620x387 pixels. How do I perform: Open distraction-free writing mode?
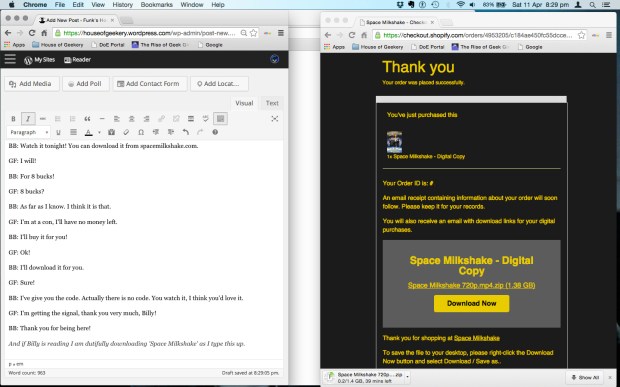[275, 119]
